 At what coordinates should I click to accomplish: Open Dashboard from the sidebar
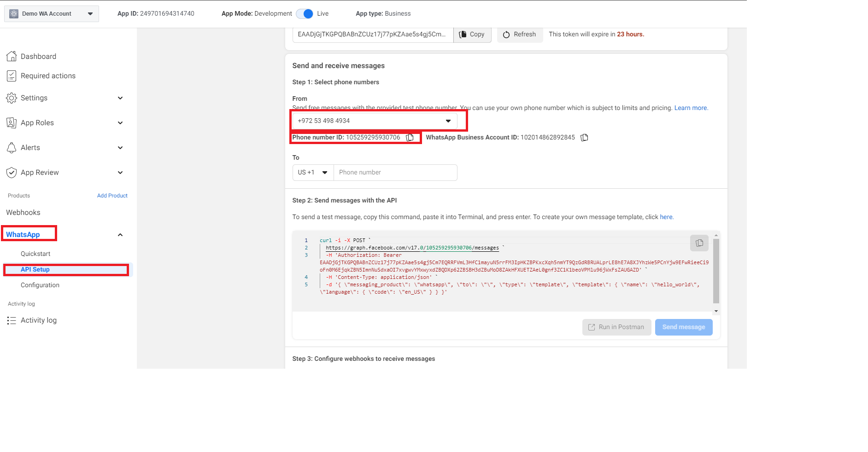(38, 57)
